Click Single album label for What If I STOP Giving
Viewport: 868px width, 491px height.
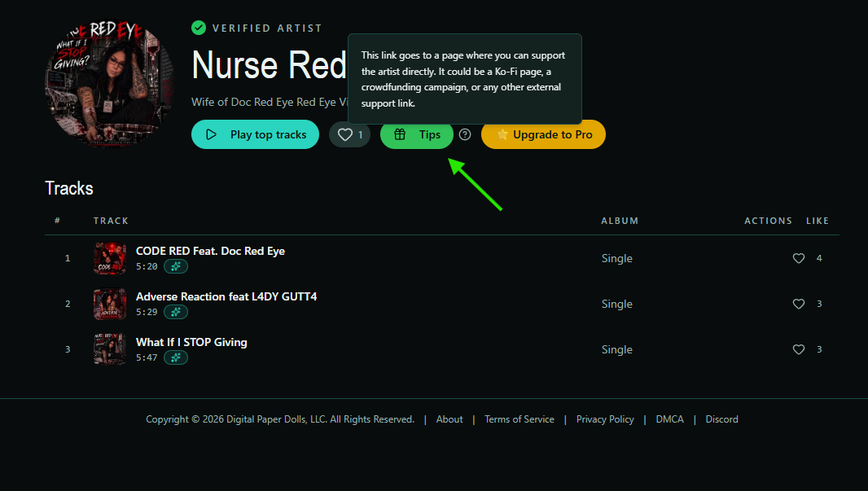617,349
